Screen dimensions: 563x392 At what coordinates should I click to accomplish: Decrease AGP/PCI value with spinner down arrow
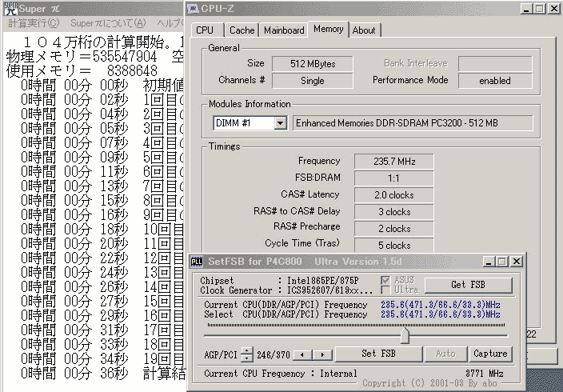click(x=248, y=357)
